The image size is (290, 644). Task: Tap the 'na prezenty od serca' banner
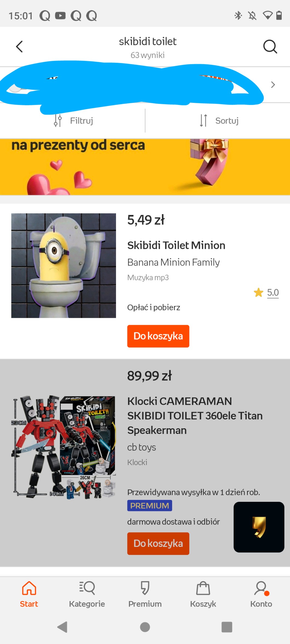[x=145, y=167]
